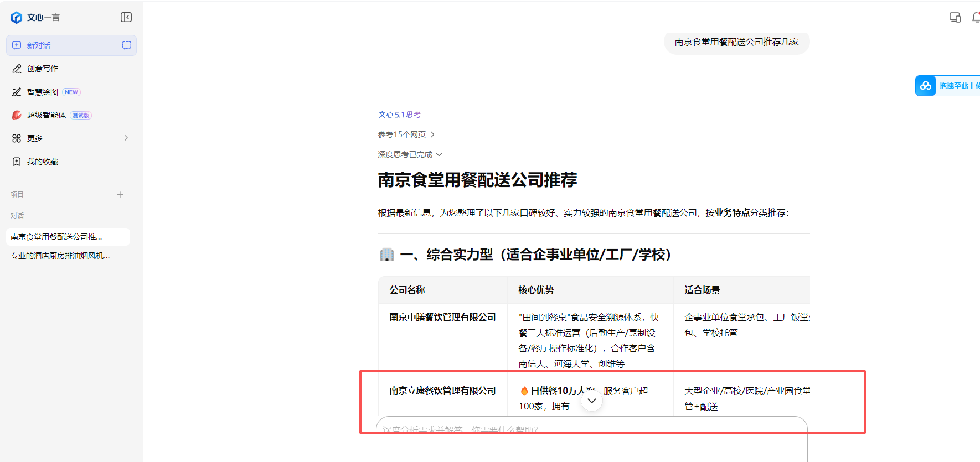Click the 文心 5.1 思考 model label
Viewport: 980px width, 462px height.
(399, 115)
